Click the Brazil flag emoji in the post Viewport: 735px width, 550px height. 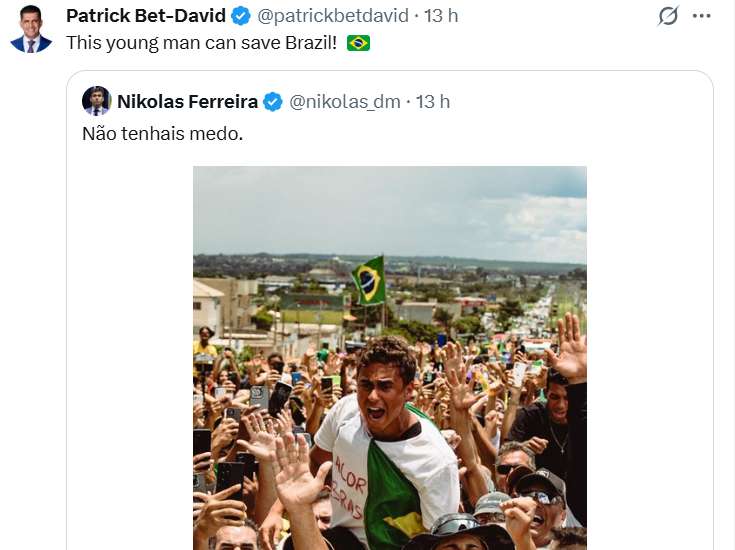(358, 44)
